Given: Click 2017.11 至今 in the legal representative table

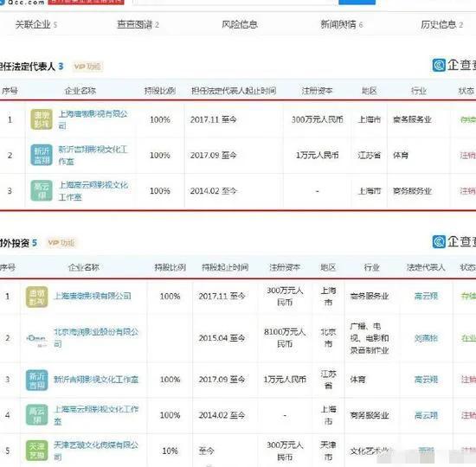Looking at the screenshot, I should coord(213,119).
